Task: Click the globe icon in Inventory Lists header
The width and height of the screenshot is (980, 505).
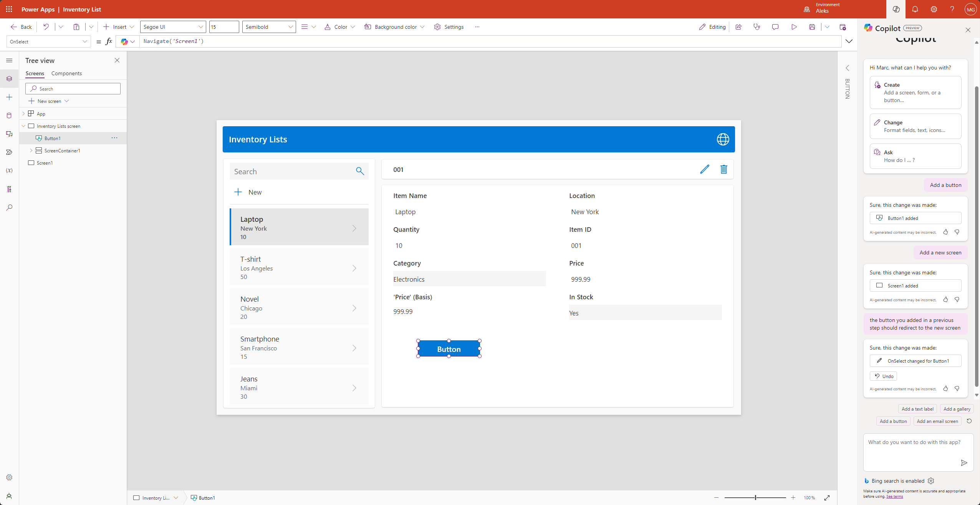Action: click(723, 139)
